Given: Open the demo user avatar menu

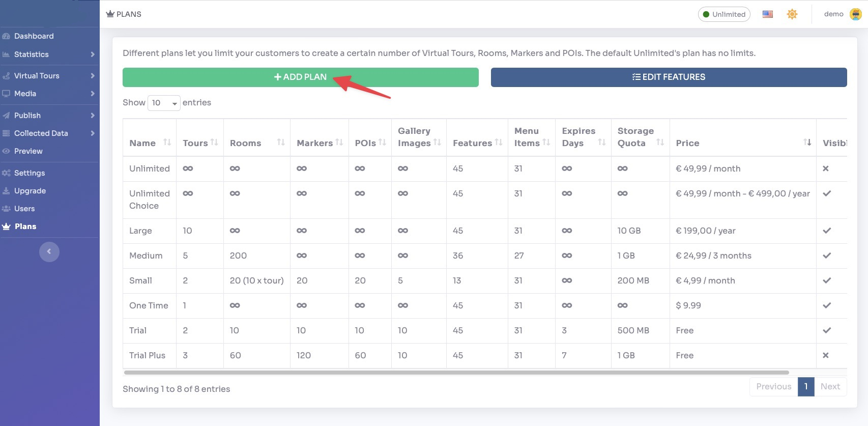Looking at the screenshot, I should tap(856, 14).
